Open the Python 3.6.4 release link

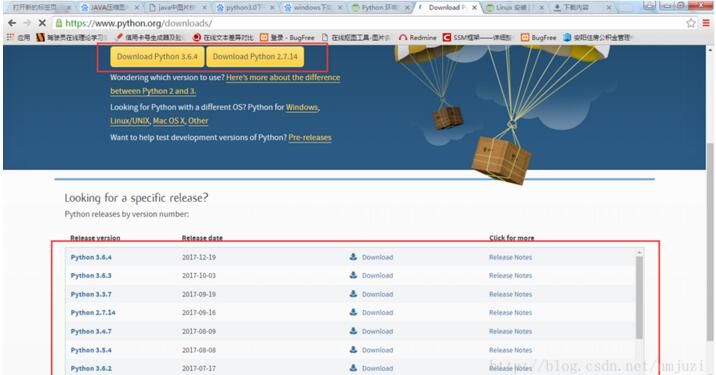point(91,257)
